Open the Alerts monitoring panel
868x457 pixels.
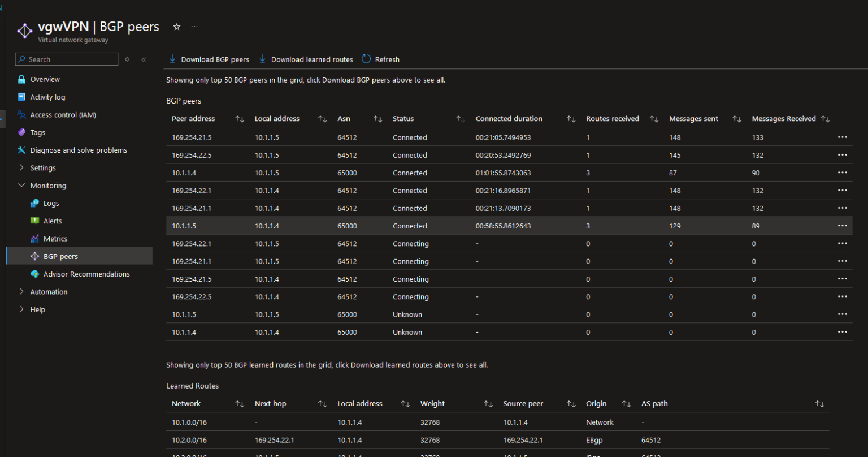pyautogui.click(x=52, y=221)
